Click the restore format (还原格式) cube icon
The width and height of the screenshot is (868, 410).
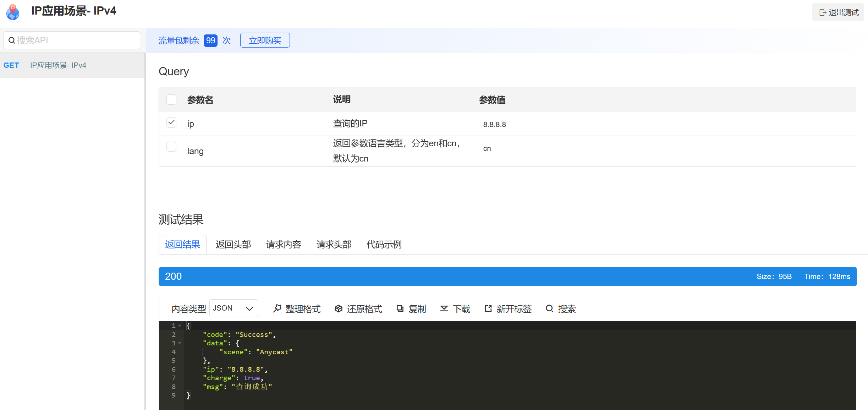click(x=339, y=308)
